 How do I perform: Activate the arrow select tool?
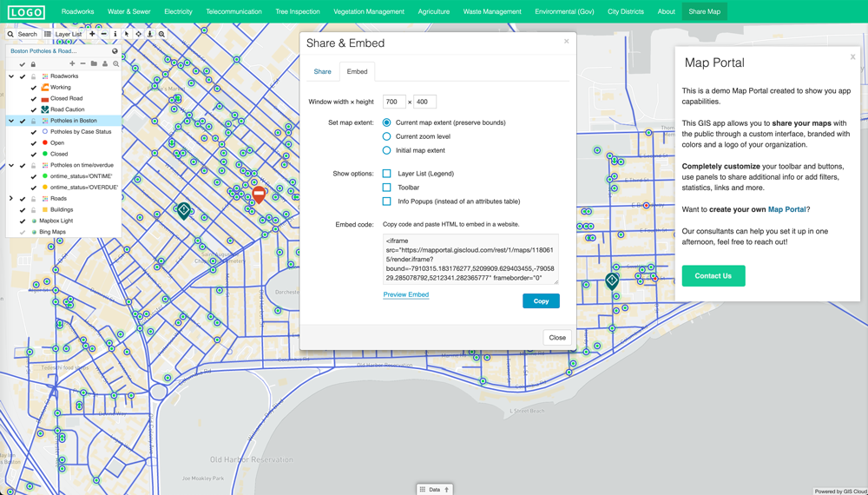pyautogui.click(x=127, y=34)
